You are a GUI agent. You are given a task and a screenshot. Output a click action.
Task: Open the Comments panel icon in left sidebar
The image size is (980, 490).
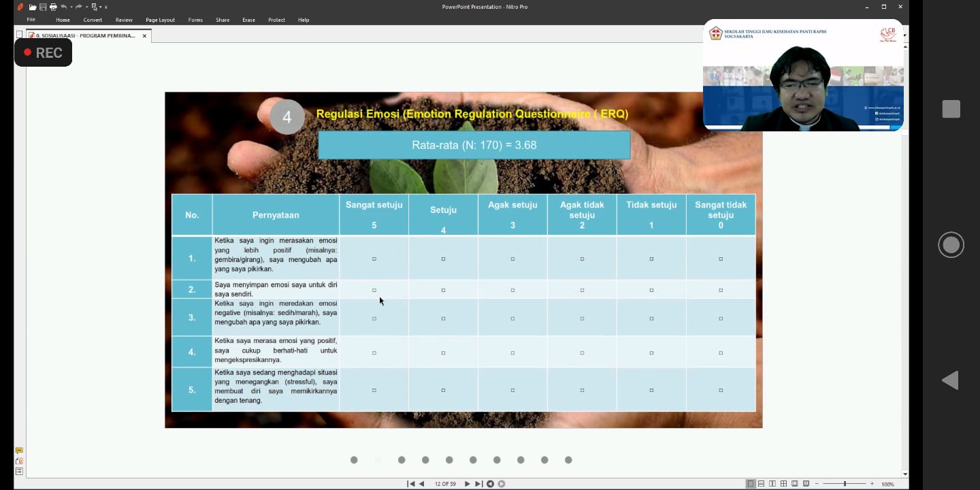tap(19, 451)
